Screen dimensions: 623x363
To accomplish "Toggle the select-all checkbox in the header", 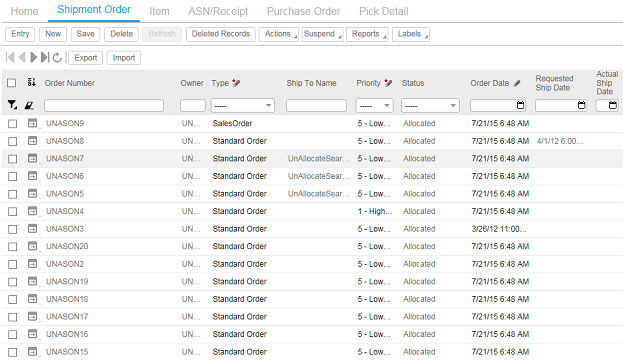I will click(x=12, y=83).
